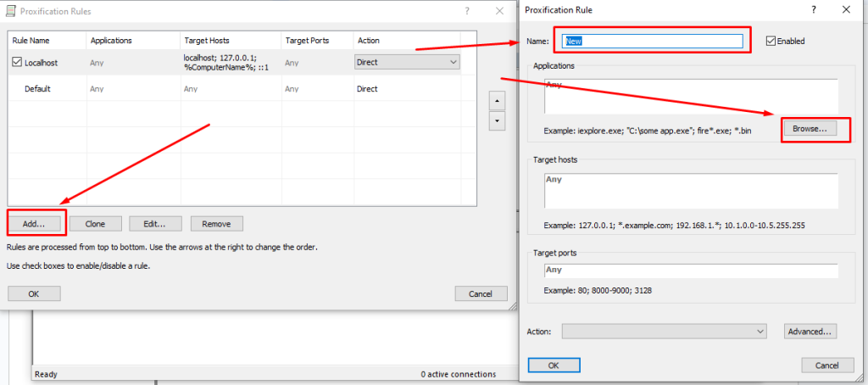Click the Remove button
Screen dimensions: 868x385
tap(216, 224)
